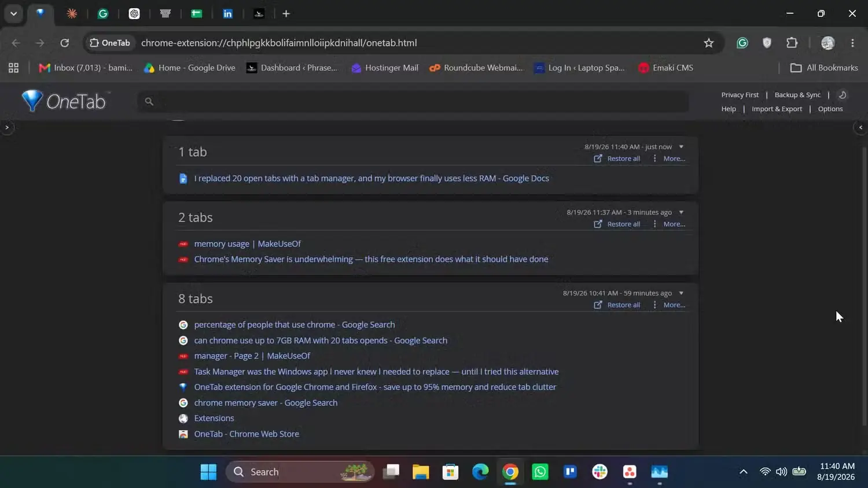Open OneTab Help link

[x=729, y=109]
